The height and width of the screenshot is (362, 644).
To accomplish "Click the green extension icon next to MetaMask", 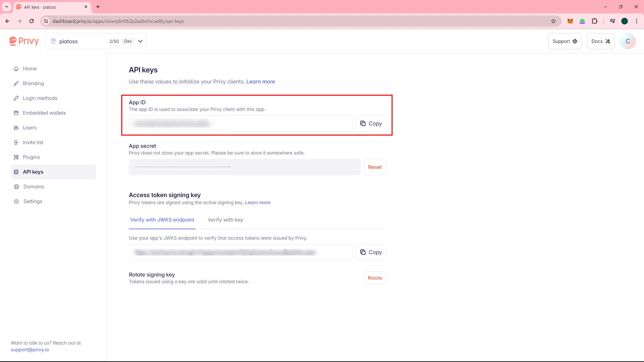I will pyautogui.click(x=582, y=21).
